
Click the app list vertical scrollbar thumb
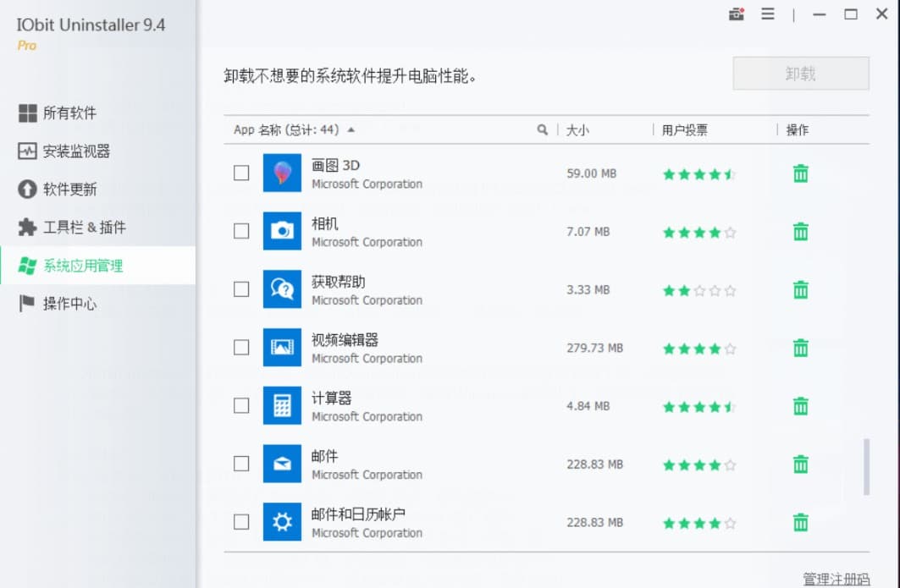click(x=866, y=467)
